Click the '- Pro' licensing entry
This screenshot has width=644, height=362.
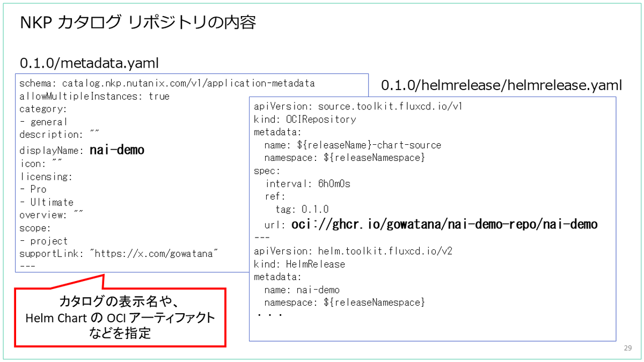click(x=33, y=189)
